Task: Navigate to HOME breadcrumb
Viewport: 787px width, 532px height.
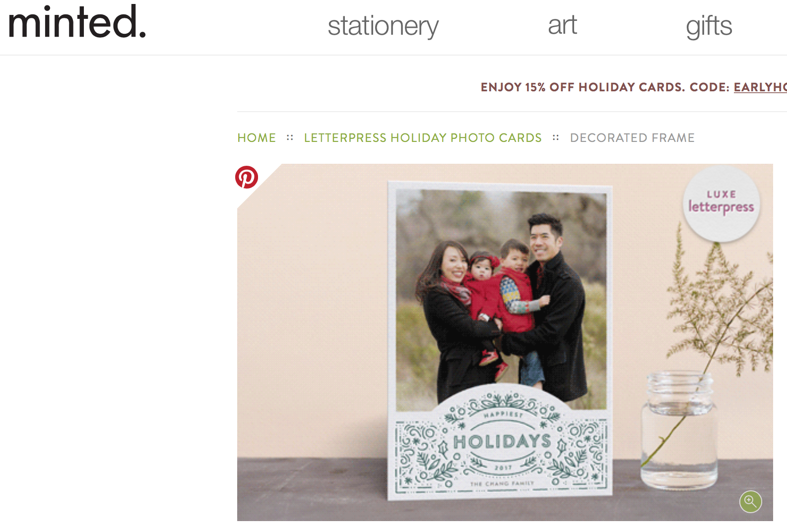Action: [257, 138]
